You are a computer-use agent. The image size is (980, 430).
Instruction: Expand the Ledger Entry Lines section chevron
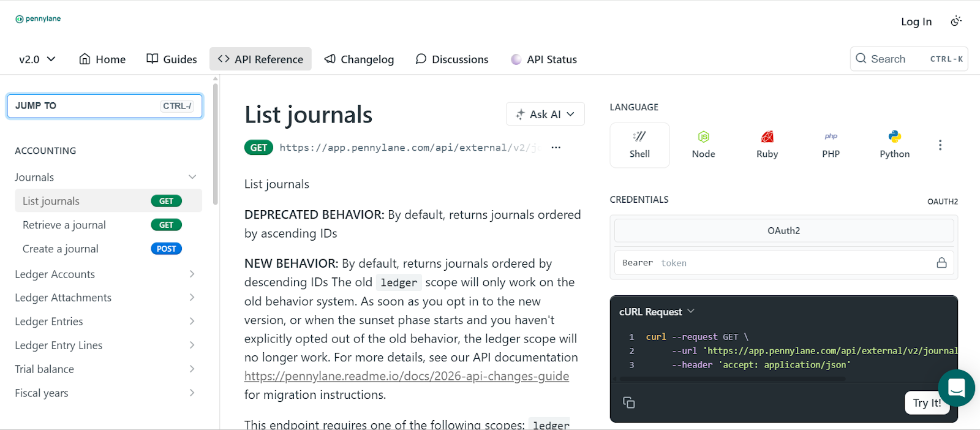coord(192,345)
